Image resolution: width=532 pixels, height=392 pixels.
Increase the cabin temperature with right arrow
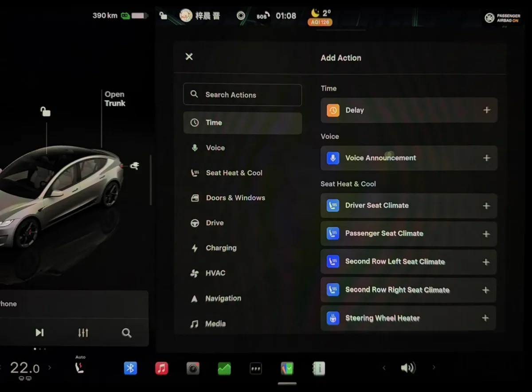point(50,368)
